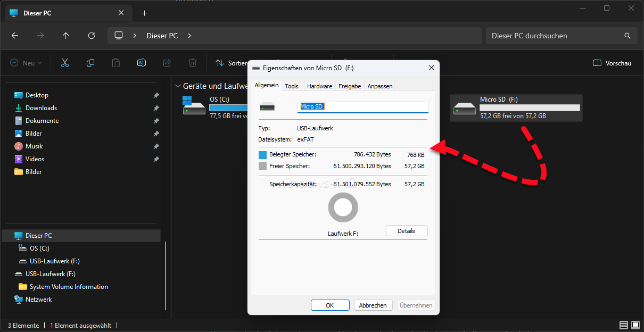Click the Micro SD name text field

coord(362,106)
